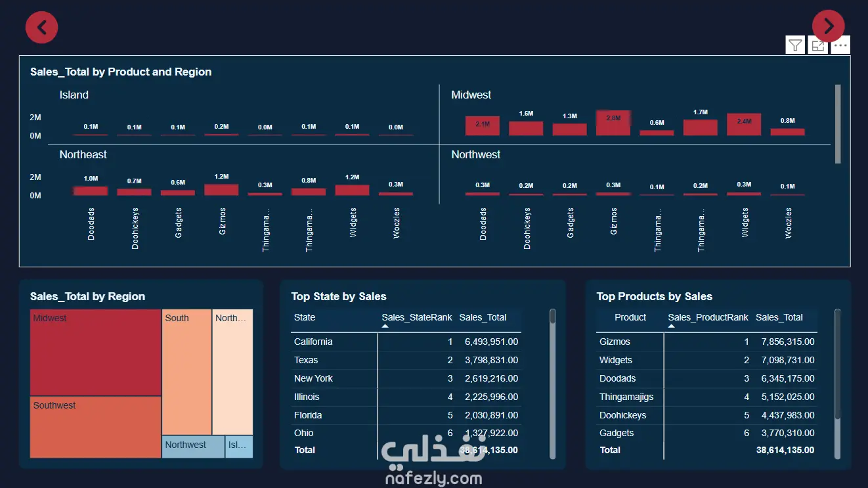Select the South treemap tile
868x488 pixels.
pos(187,372)
